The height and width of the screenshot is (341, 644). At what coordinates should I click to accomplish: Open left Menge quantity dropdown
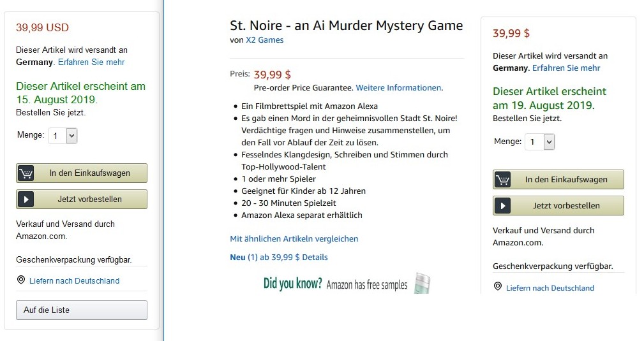click(63, 135)
